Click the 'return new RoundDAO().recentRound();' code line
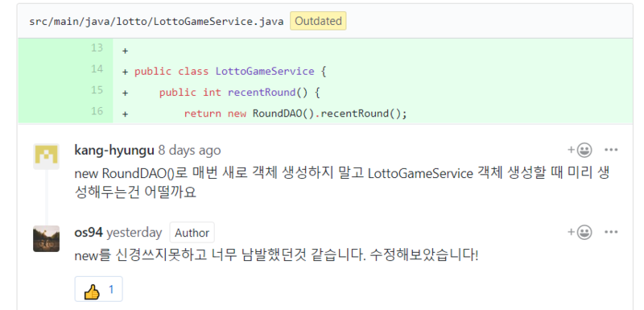The width and height of the screenshot is (644, 310). pos(295,114)
